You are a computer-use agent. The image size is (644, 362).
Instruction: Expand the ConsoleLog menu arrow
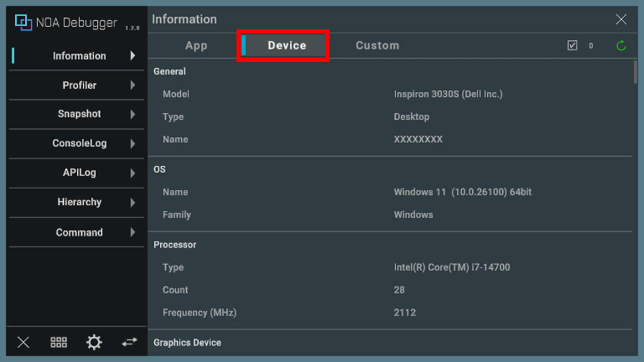tap(132, 144)
